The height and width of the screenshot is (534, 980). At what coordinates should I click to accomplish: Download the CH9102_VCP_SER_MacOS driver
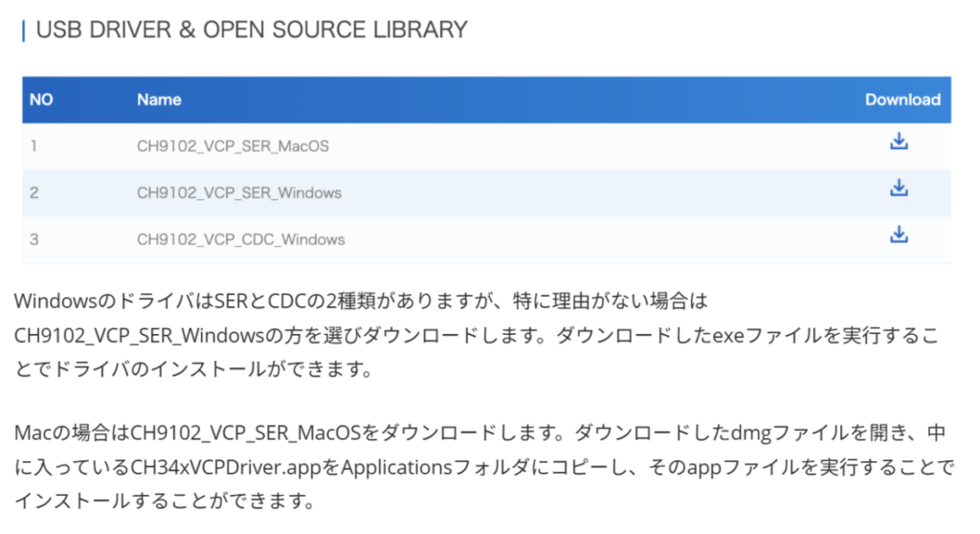[899, 142]
